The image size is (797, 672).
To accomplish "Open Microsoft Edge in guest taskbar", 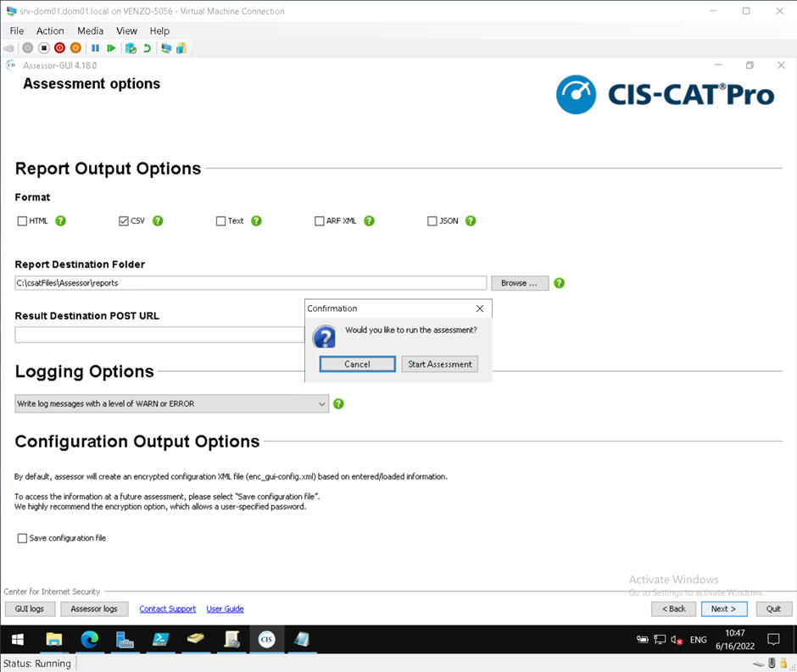I will point(90,640).
